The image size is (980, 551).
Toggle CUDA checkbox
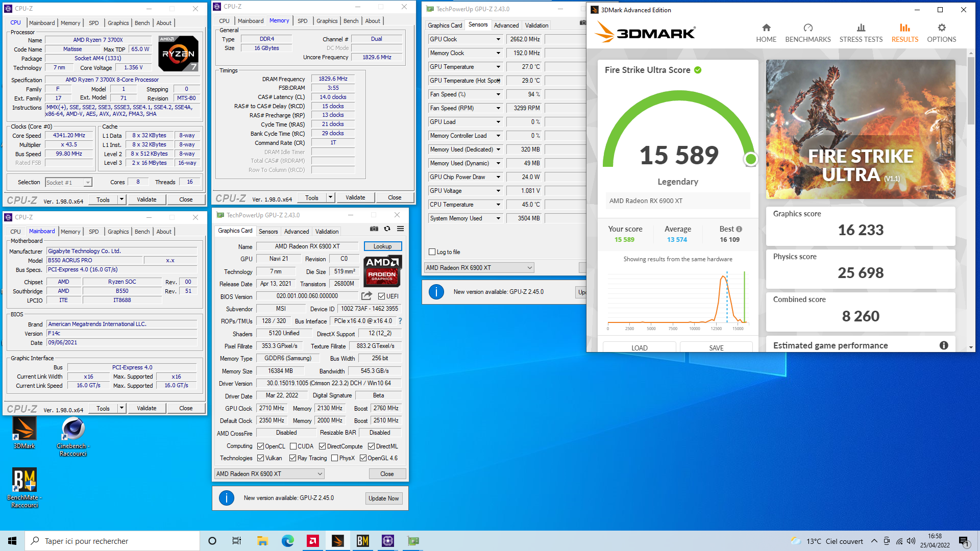pos(293,446)
